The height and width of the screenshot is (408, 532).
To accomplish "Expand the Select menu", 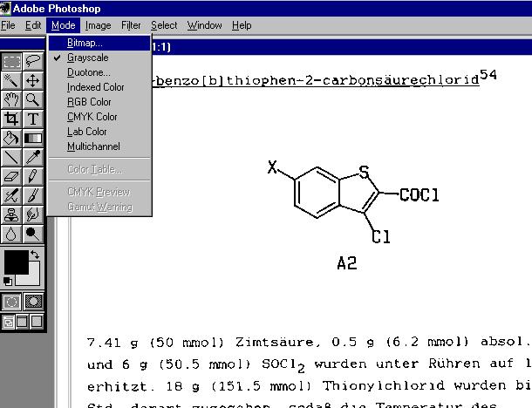I will pos(164,25).
